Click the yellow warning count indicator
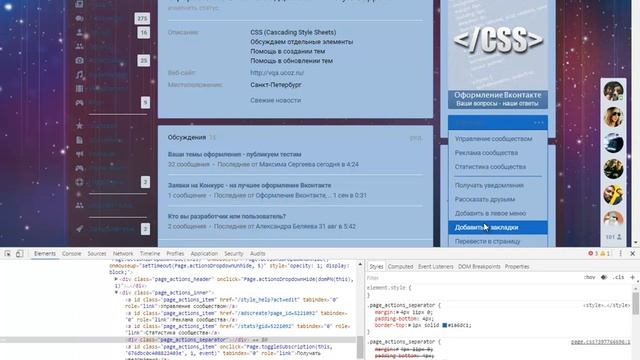640x360 pixels. [x=605, y=253]
